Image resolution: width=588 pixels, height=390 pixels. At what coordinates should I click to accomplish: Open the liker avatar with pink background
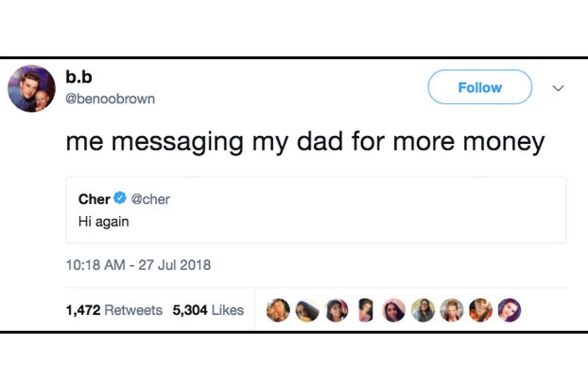394,310
